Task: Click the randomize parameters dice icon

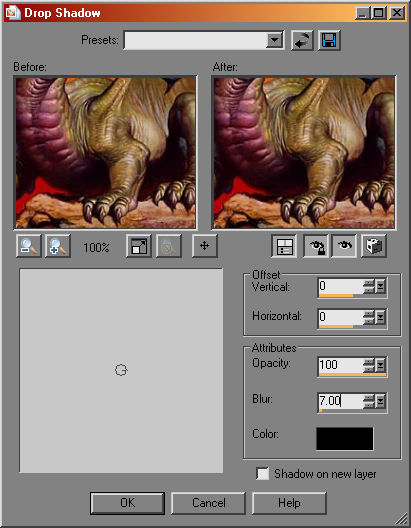Action: pos(373,246)
